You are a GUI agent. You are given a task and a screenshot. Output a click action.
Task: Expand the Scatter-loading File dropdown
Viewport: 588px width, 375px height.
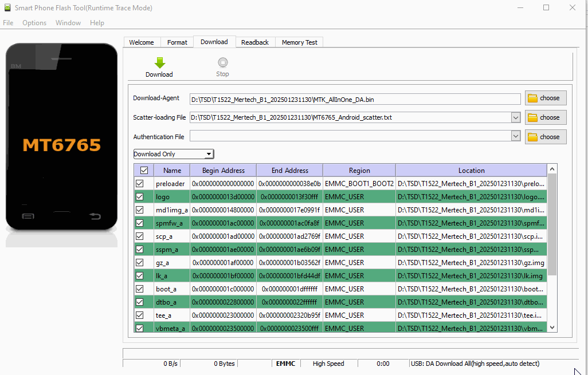(516, 117)
